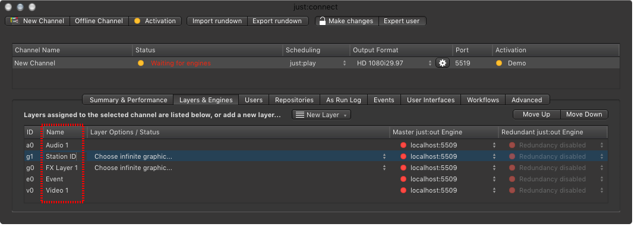Select the Audio 1 layer name
The width and height of the screenshot is (644, 236).
[57, 145]
